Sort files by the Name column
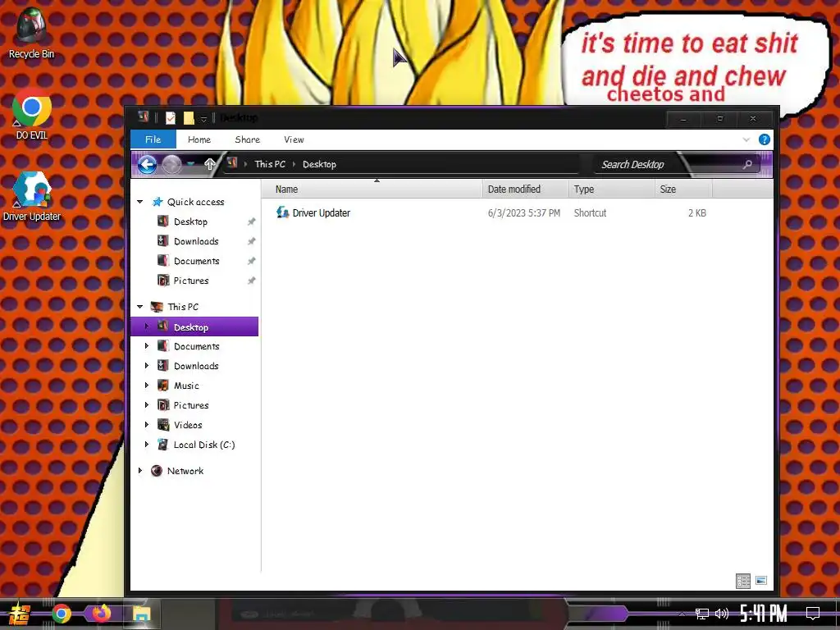This screenshot has width=840, height=630. click(x=372, y=189)
